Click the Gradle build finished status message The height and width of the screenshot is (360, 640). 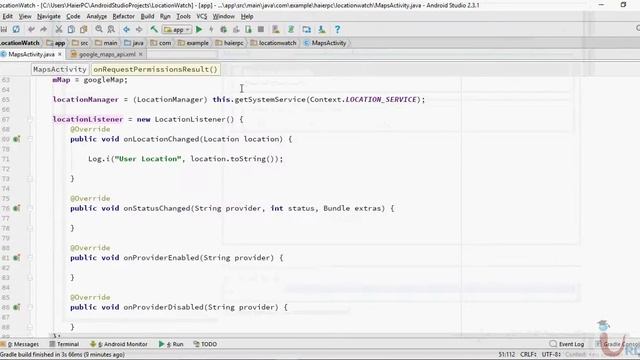point(62,355)
